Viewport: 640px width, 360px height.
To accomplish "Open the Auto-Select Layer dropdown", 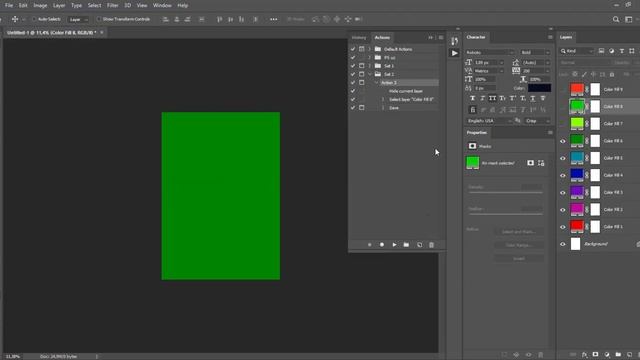I will [78, 19].
